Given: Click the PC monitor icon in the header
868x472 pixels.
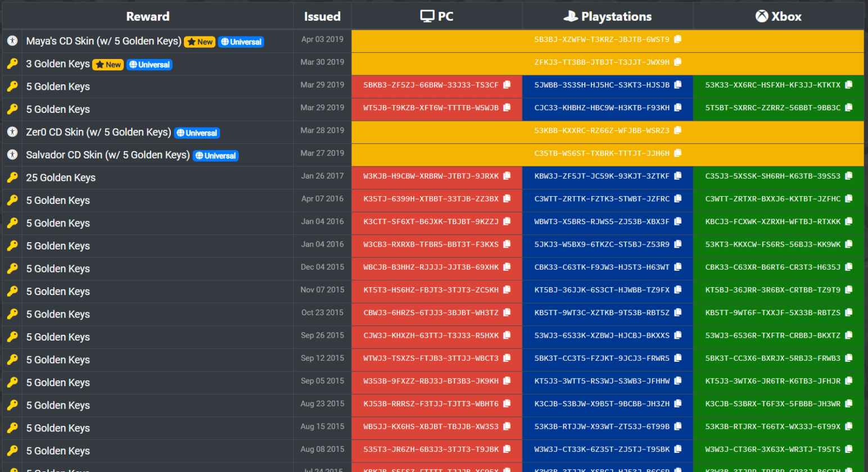Looking at the screenshot, I should point(427,16).
